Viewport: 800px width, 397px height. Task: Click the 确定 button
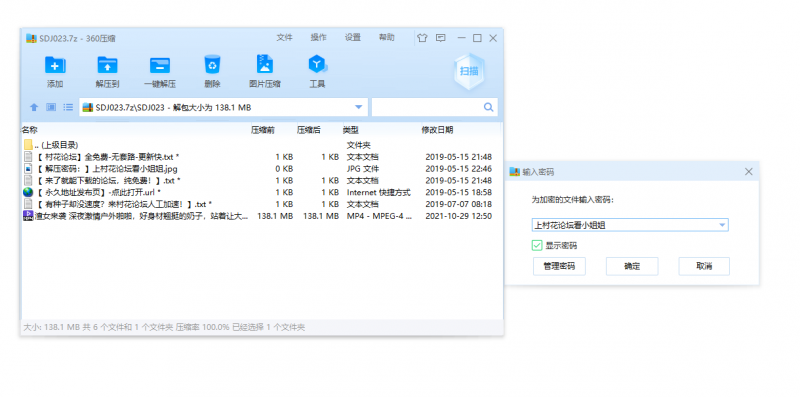(632, 266)
